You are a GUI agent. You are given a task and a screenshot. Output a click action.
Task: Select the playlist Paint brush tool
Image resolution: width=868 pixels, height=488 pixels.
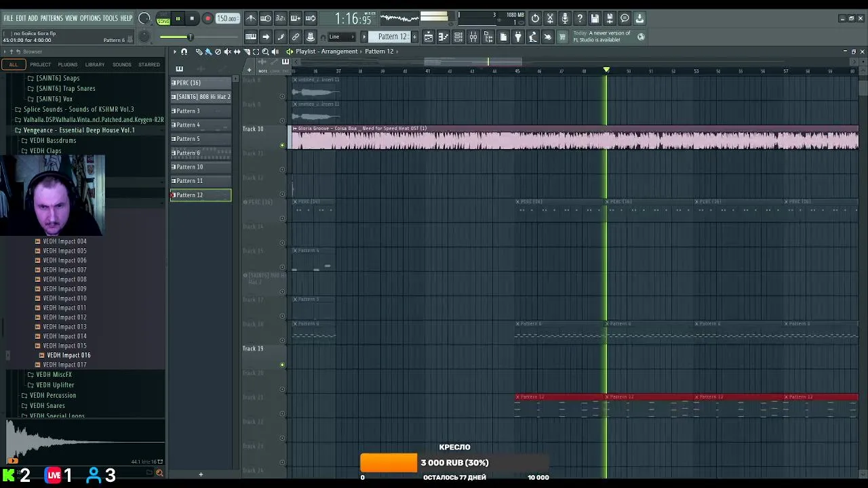click(208, 52)
